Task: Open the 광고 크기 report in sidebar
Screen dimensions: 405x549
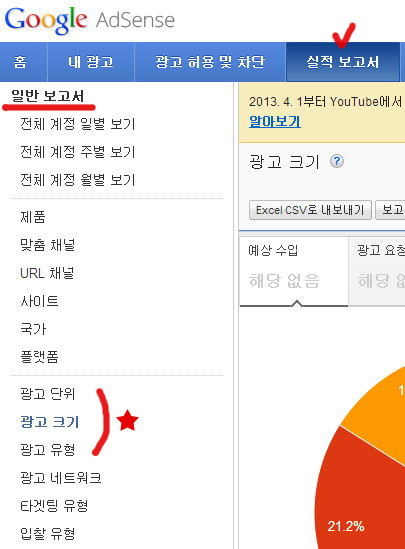Action: point(50,422)
